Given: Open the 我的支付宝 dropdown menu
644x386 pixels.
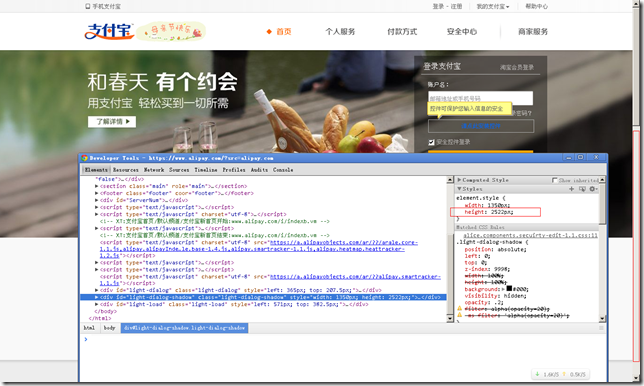Looking at the screenshot, I should pos(492,6).
